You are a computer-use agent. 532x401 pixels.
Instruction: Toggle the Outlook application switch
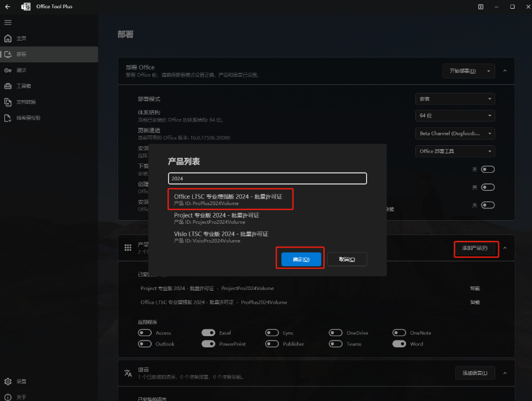coord(145,344)
